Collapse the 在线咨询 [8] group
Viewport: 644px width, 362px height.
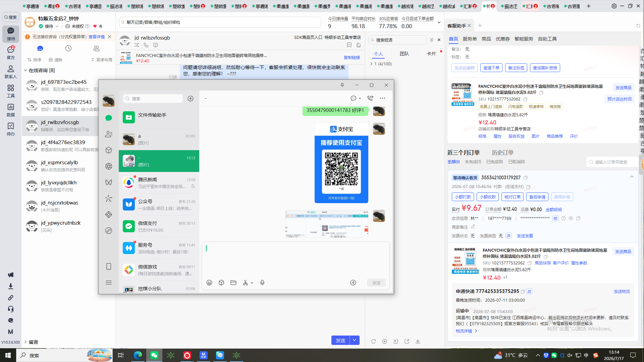pyautogui.click(x=25, y=70)
